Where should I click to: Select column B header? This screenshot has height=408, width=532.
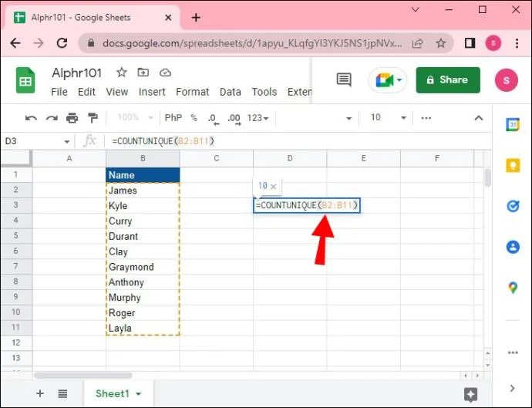click(x=143, y=159)
